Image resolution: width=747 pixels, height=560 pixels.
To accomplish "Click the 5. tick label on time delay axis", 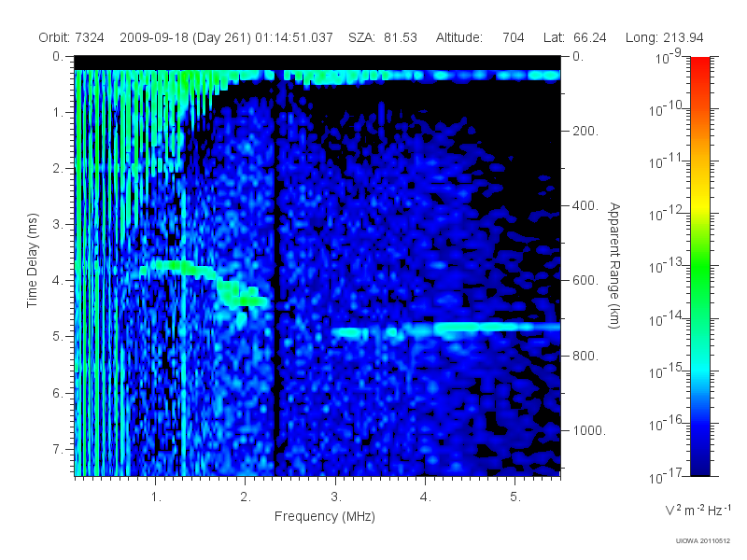I will pyautogui.click(x=58, y=336).
